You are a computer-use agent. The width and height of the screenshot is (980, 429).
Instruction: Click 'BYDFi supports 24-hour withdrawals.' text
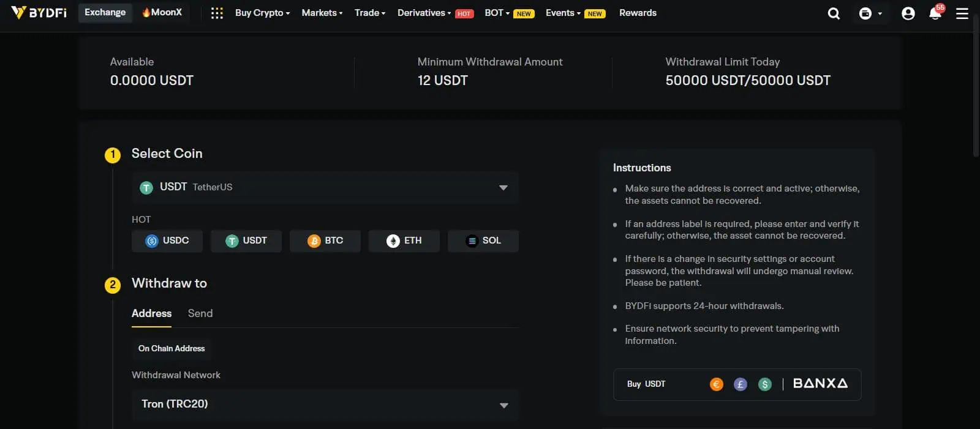[704, 306]
